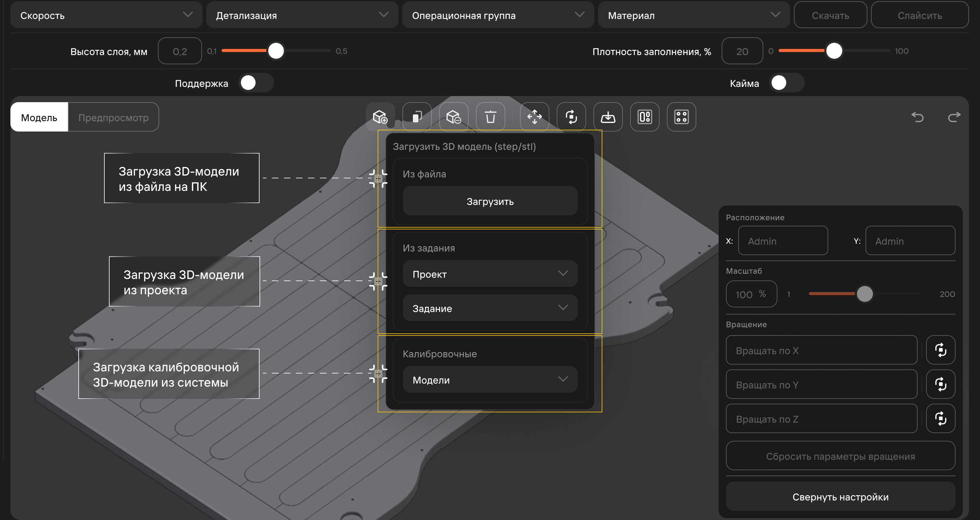The image size is (980, 520).
Task: Click the duplicate model icon
Action: coord(417,117)
